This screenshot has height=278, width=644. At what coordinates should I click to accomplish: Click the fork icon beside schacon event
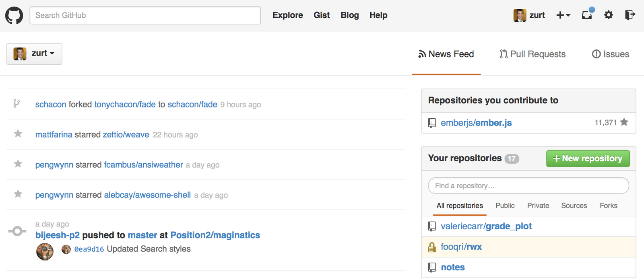pyautogui.click(x=17, y=104)
